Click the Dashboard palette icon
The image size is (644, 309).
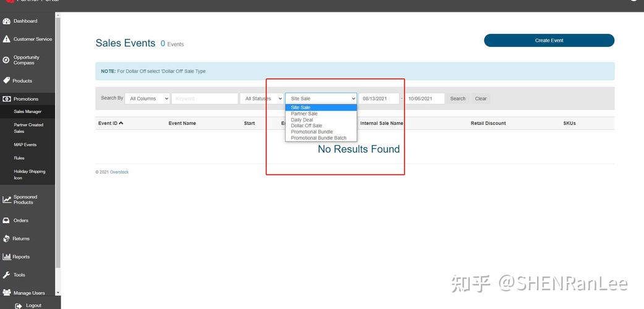coord(6,21)
